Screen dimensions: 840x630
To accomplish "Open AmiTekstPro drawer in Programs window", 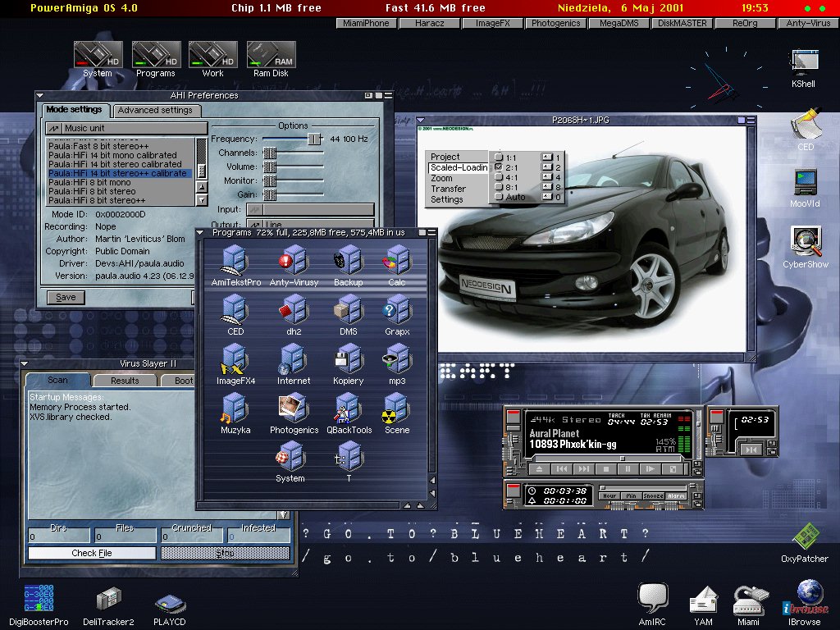I will pyautogui.click(x=235, y=265).
